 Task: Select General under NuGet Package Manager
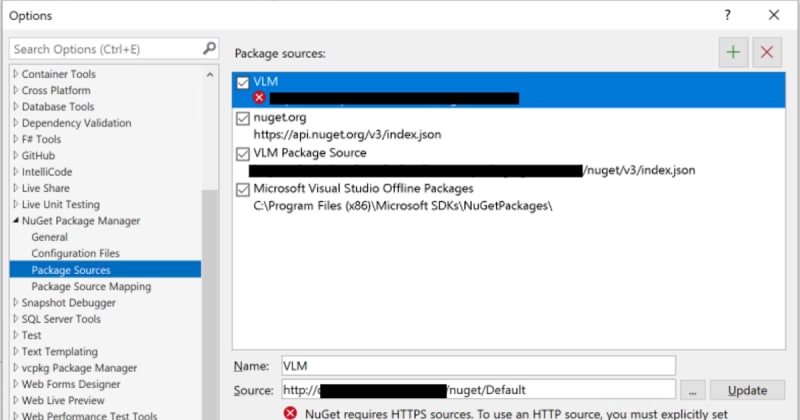[50, 237]
